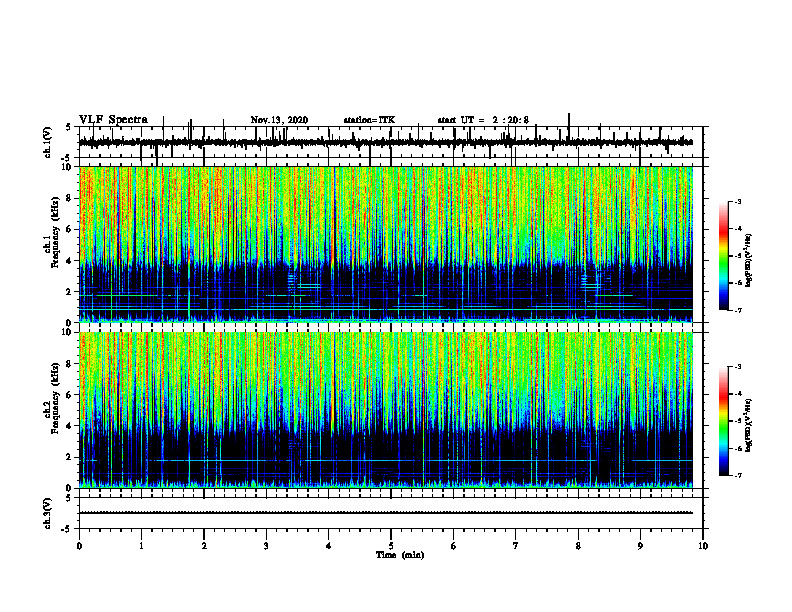Click the flat ch.3 voltage trace
792x612 pixels.
pos(385,513)
